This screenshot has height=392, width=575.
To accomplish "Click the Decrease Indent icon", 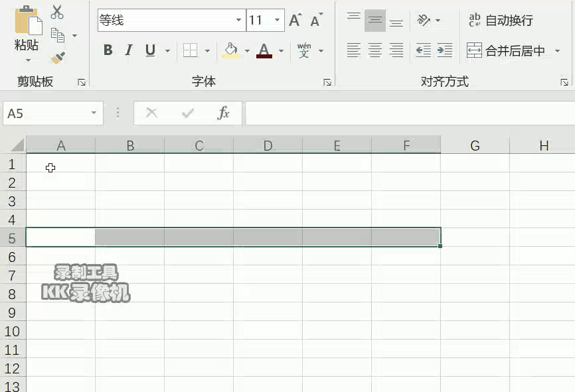I will (x=423, y=50).
